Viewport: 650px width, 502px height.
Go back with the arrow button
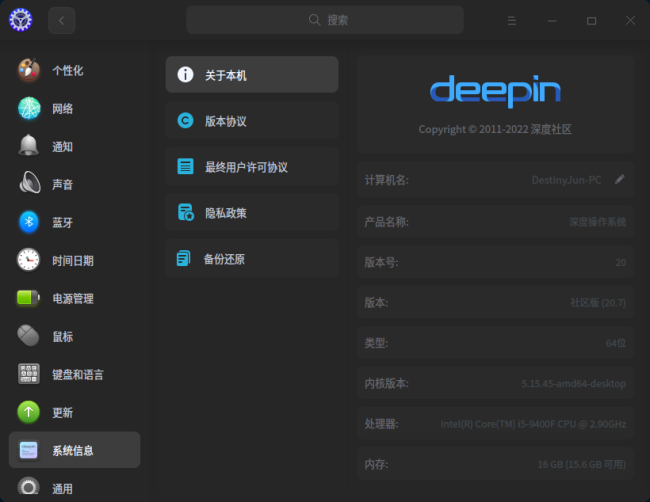click(x=61, y=20)
